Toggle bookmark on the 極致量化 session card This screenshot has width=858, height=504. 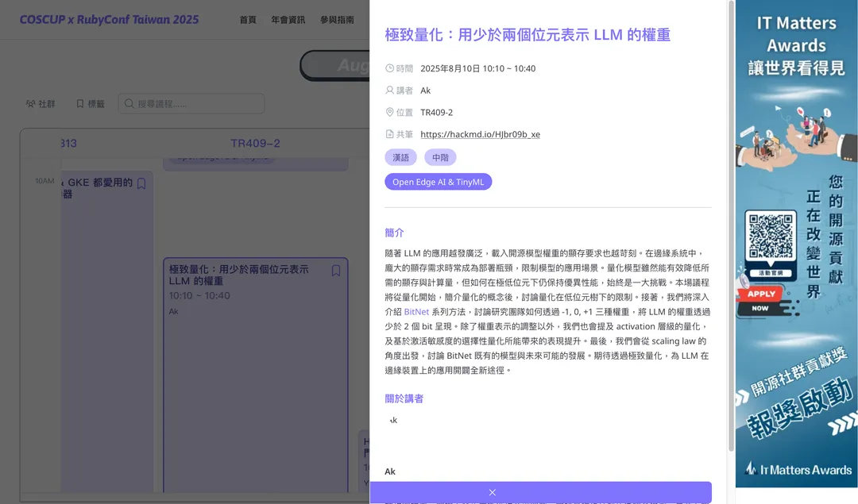coord(334,270)
